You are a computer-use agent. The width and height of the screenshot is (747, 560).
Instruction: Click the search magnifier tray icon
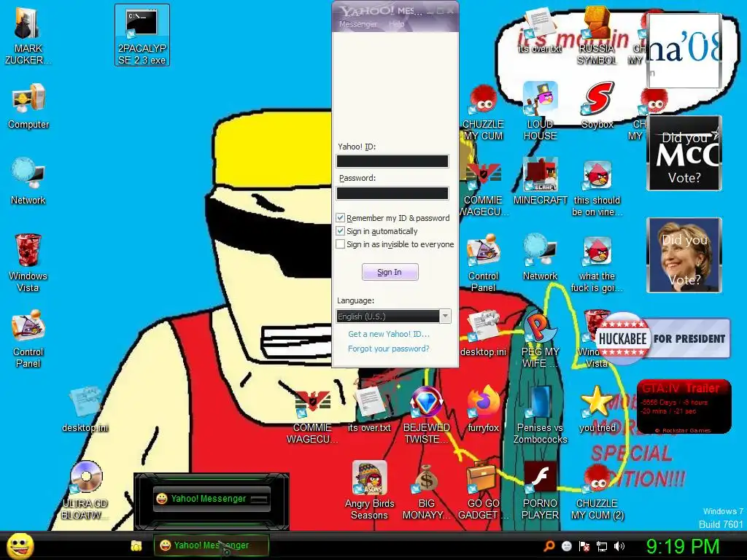click(549, 545)
